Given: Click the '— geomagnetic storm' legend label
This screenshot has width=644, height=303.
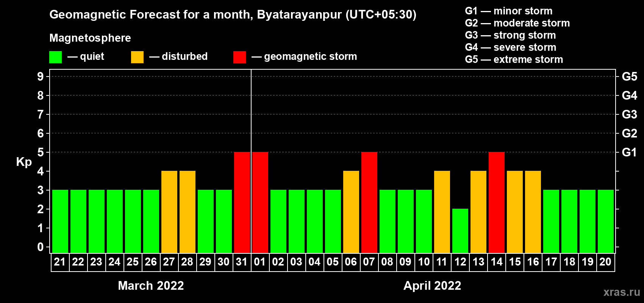Looking at the screenshot, I should (x=304, y=56).
